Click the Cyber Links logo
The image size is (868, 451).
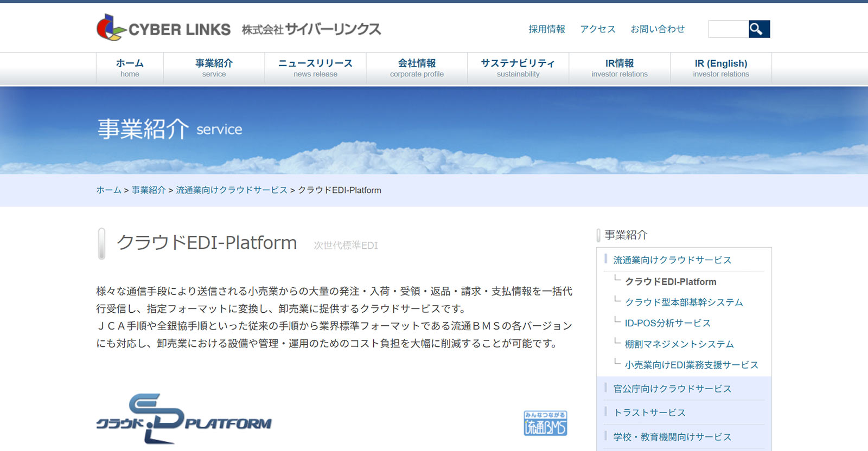[x=163, y=28]
